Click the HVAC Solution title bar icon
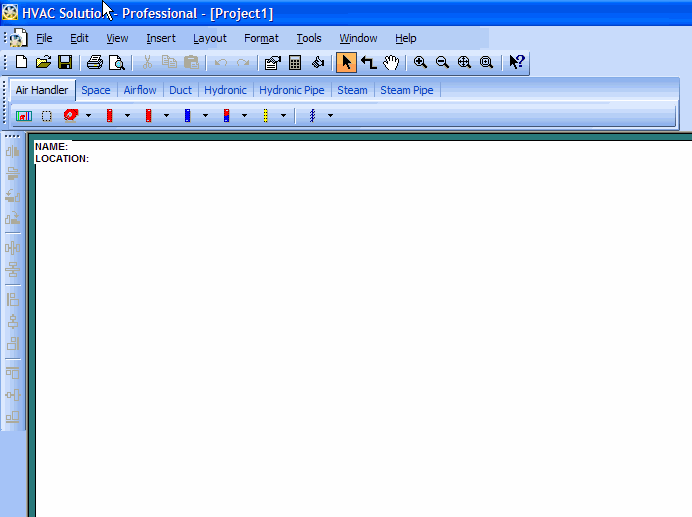 point(10,13)
